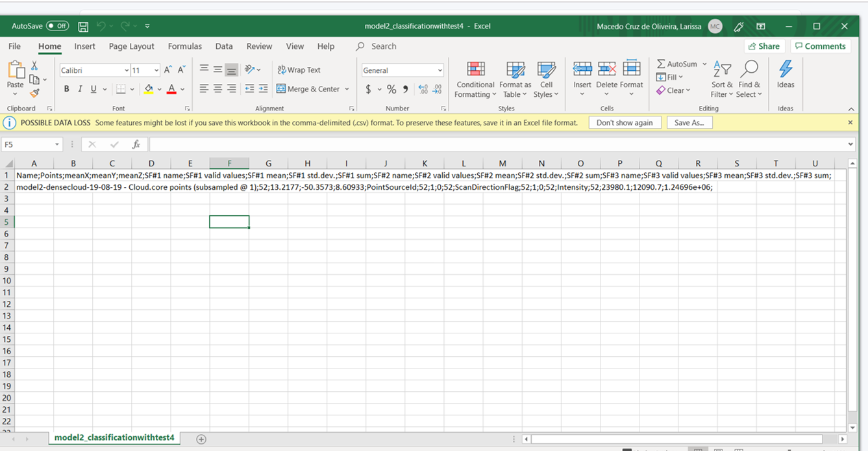Open the General number format dropdown
The width and height of the screenshot is (868, 451).
tap(440, 70)
